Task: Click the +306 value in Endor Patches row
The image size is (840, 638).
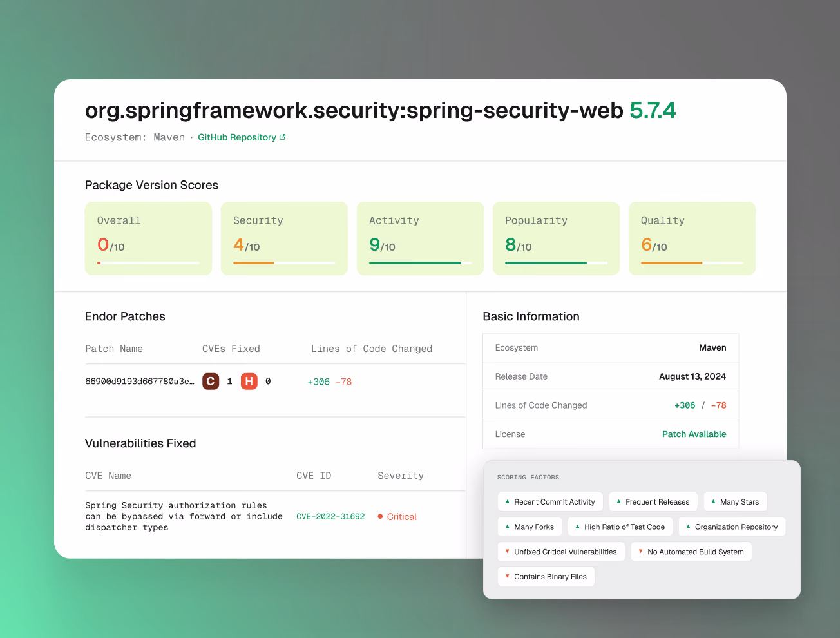Action: [x=319, y=382]
